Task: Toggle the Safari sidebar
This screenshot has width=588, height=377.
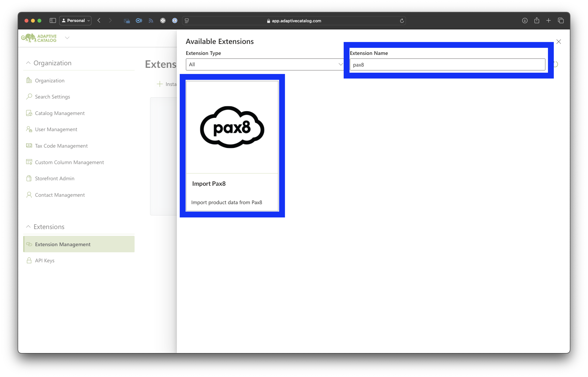Action: pyautogui.click(x=53, y=20)
